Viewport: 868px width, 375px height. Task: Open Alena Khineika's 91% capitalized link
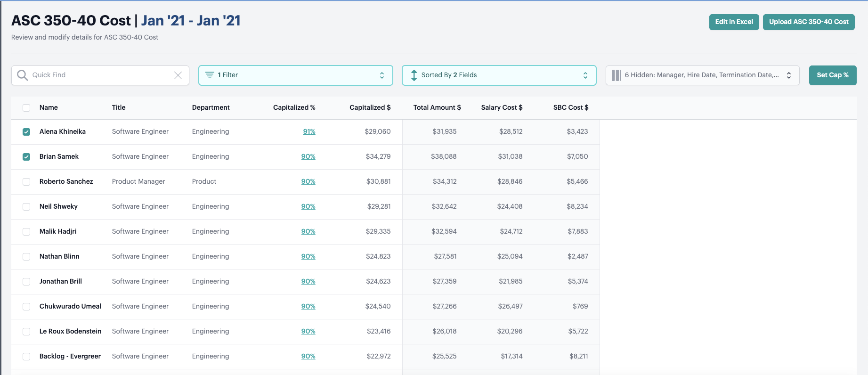309,131
